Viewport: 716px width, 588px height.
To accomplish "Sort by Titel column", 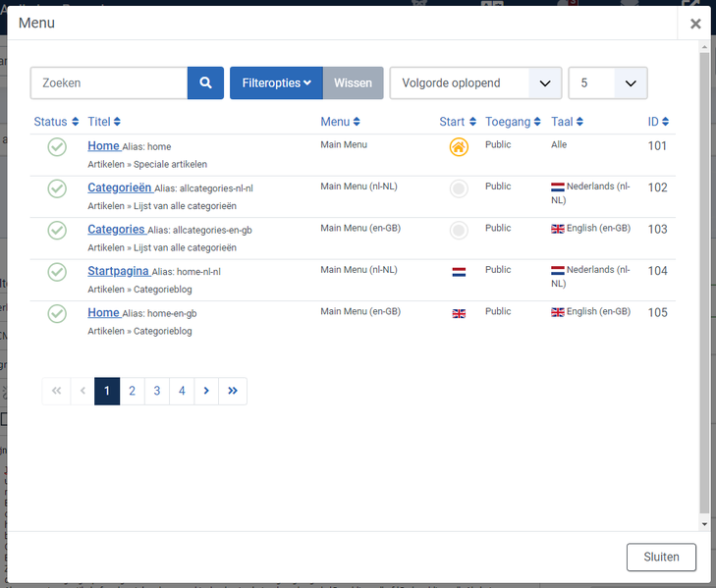I will (x=104, y=122).
